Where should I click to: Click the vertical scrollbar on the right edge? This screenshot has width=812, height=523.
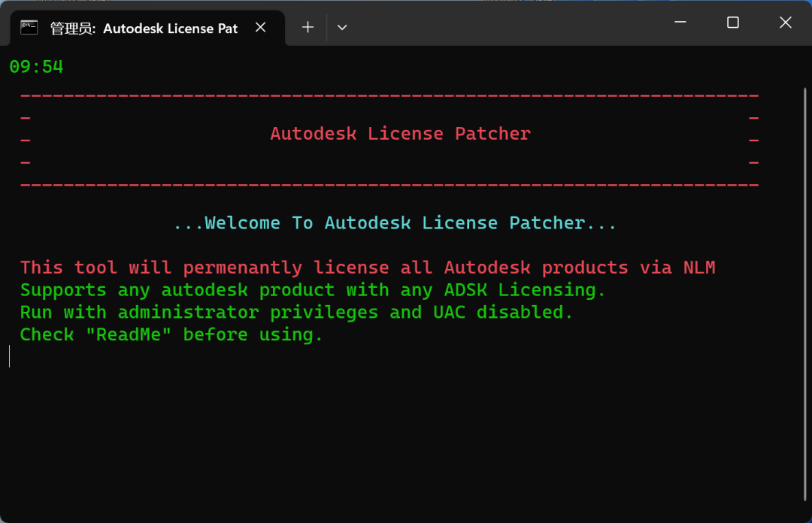[804, 225]
